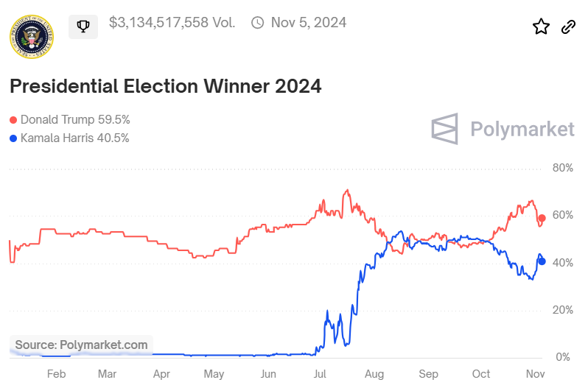Select the Donald Trump 59.5% legend label

pos(75,119)
